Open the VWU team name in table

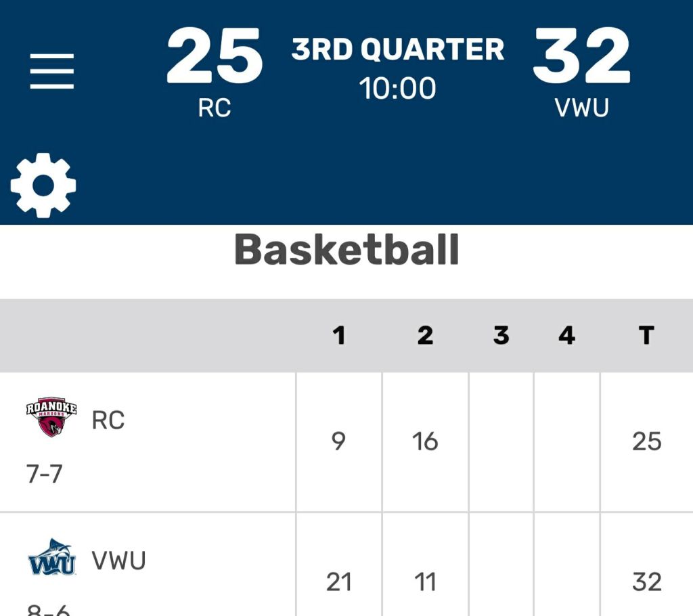pos(118,561)
